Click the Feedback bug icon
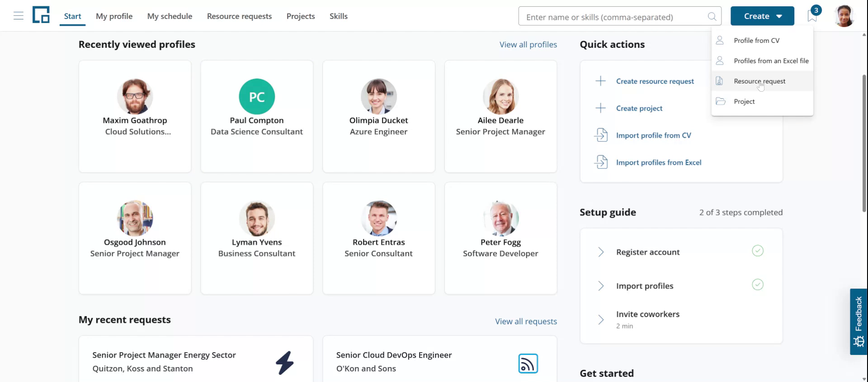868x382 pixels. point(859,341)
